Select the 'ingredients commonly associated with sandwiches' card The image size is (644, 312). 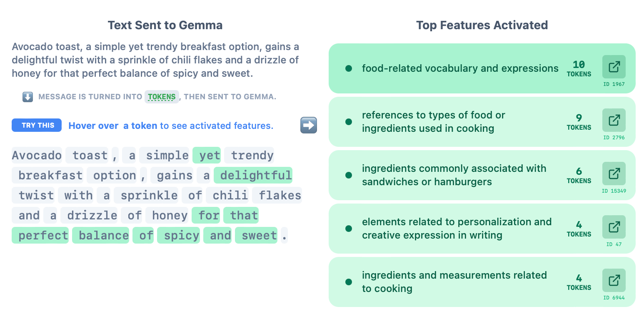coord(454,175)
